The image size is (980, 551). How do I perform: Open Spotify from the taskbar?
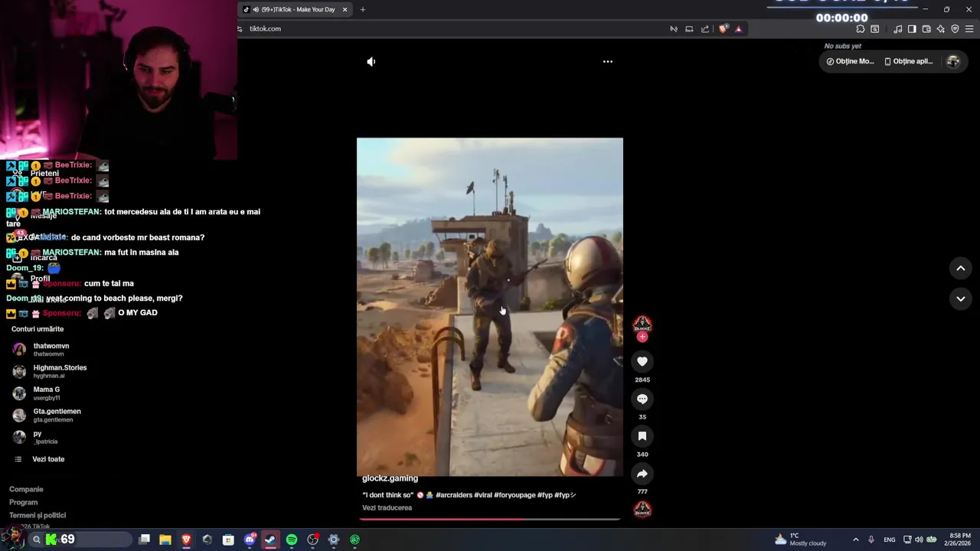point(292,540)
